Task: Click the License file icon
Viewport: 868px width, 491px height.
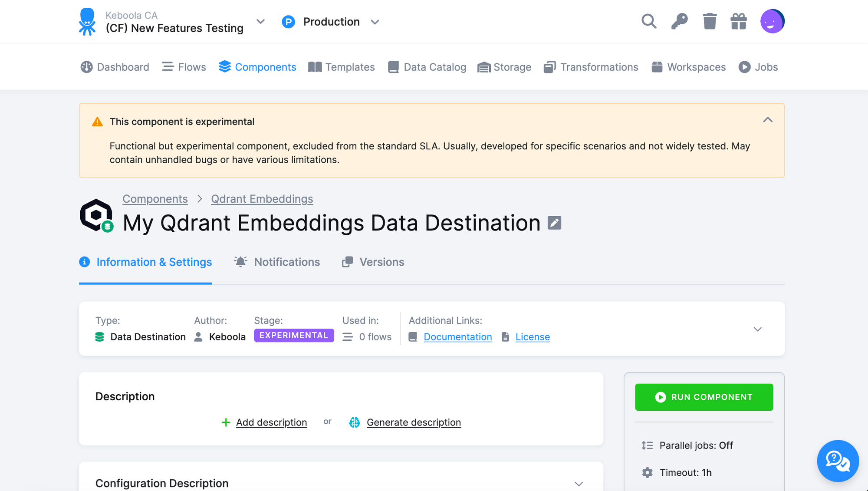Action: pos(505,337)
